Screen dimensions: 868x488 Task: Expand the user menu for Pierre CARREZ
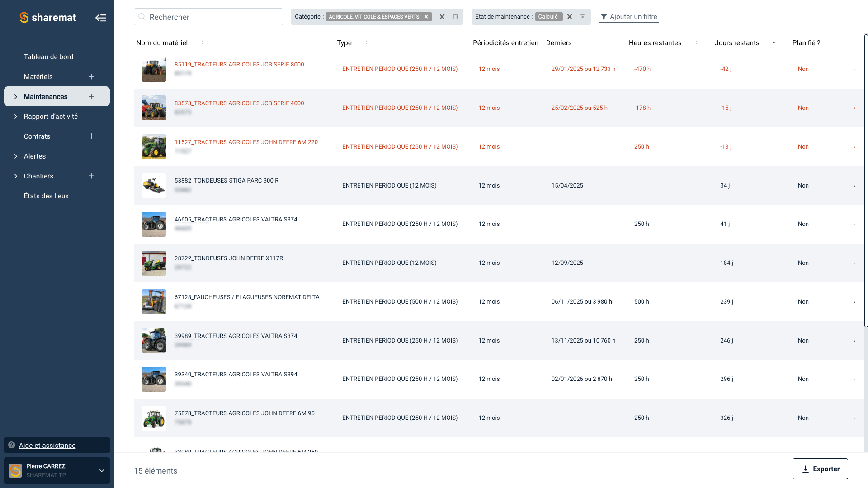click(x=101, y=470)
